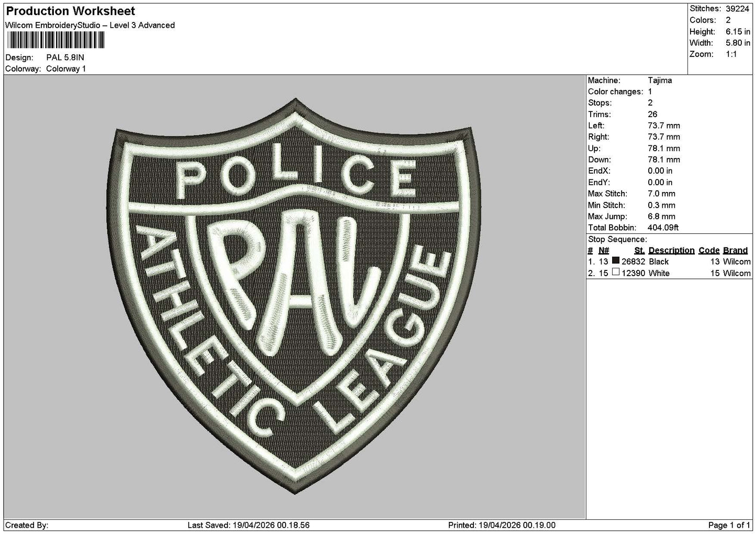Click the "Page 1 of 1" footer text
Image resolution: width=756 pixels, height=534 pixels.
point(729,525)
